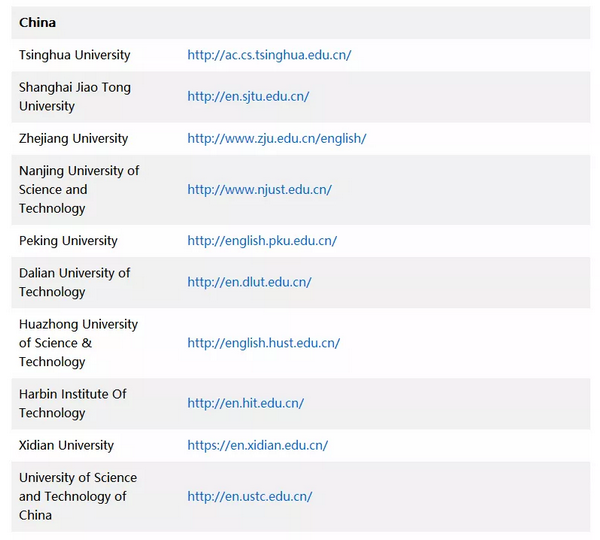The image size is (600, 540).
Task: Click Dalian University of Technology text
Action: point(75,282)
